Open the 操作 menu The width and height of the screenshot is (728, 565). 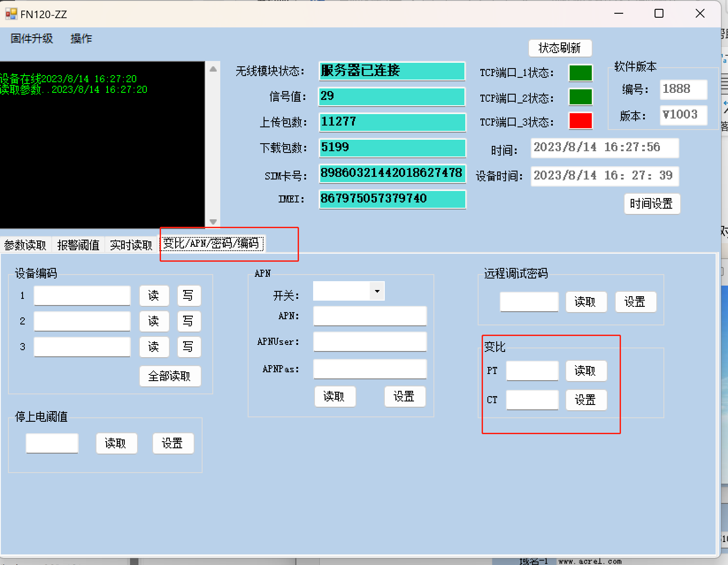pyautogui.click(x=81, y=39)
